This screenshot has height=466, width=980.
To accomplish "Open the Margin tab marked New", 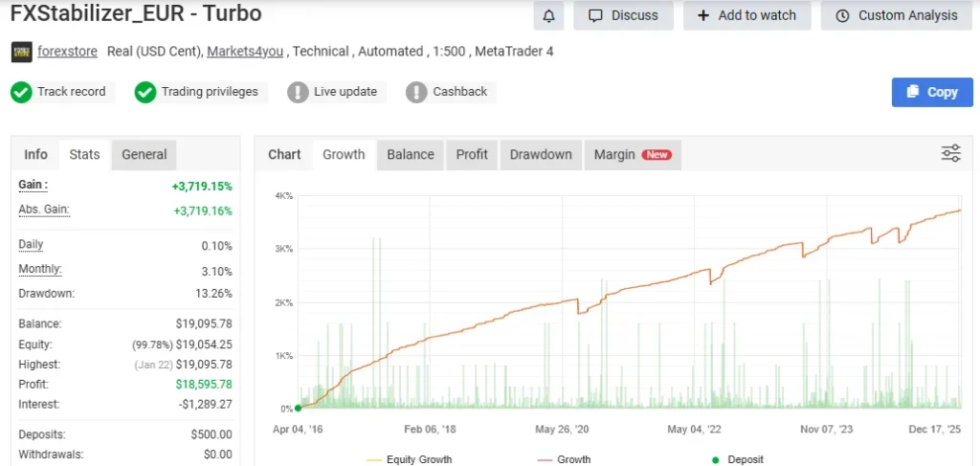I will [x=633, y=154].
